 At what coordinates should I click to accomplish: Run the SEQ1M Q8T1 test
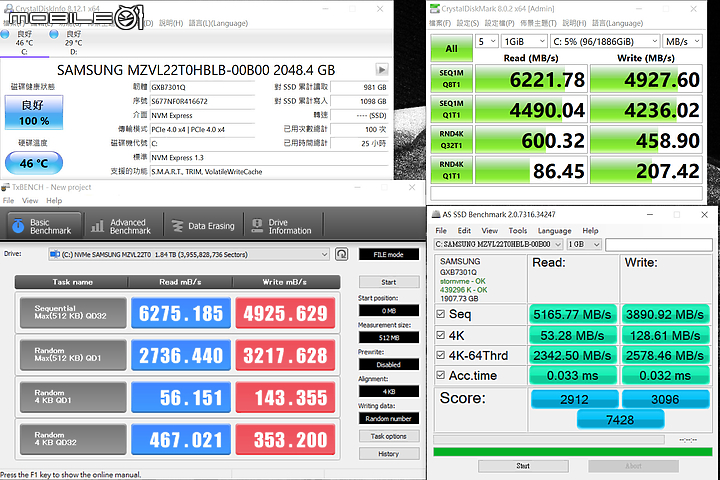pyautogui.click(x=451, y=79)
